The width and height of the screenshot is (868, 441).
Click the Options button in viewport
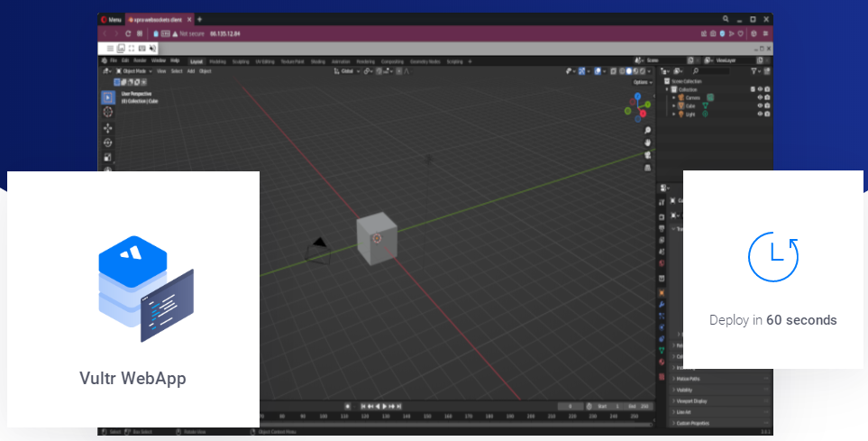(642, 82)
